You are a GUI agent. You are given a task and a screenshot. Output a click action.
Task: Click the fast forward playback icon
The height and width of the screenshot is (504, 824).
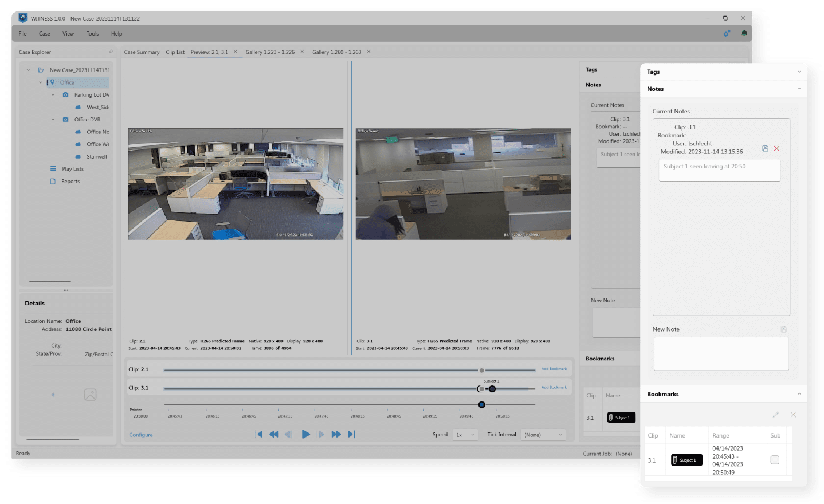336,435
